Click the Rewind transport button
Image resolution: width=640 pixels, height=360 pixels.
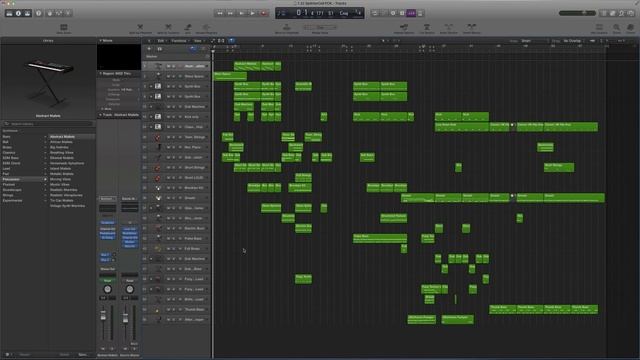pyautogui.click(x=220, y=13)
